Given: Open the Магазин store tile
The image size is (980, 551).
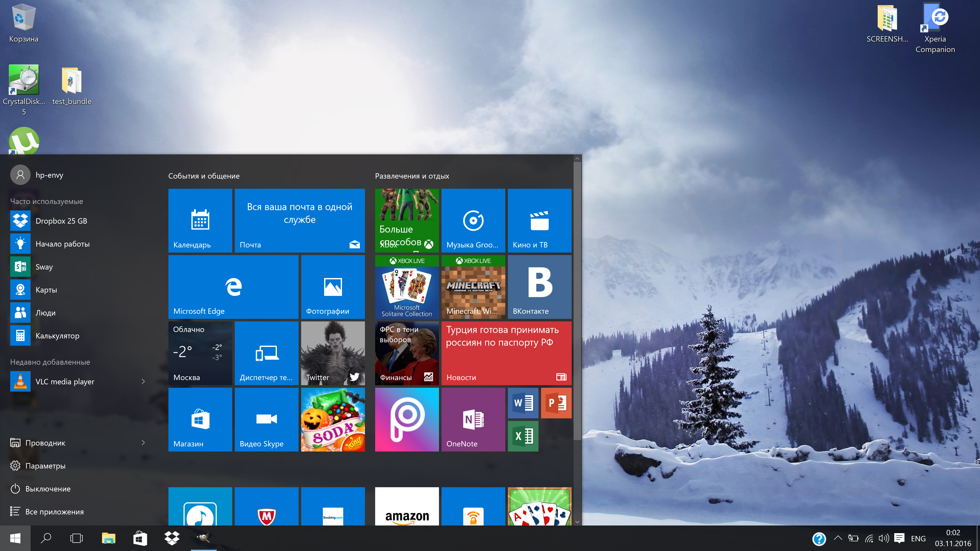Looking at the screenshot, I should (200, 419).
